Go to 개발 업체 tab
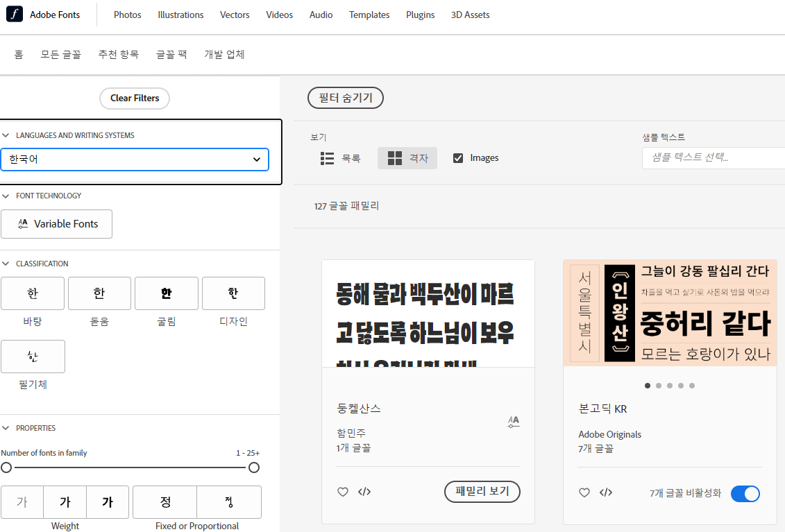 point(224,54)
